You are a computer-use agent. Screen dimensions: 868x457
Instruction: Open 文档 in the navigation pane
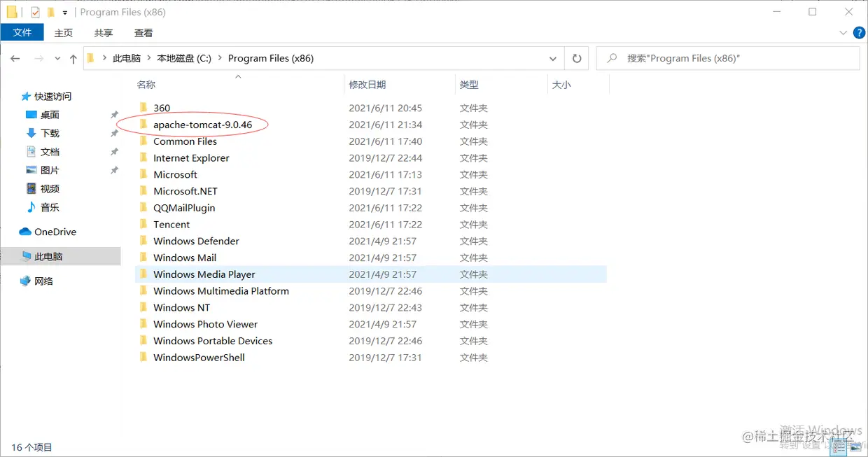[x=50, y=152]
